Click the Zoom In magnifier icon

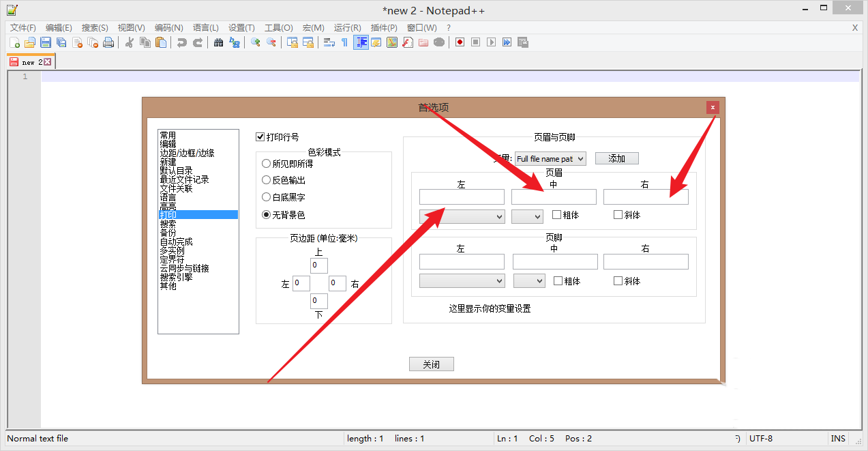(x=254, y=42)
